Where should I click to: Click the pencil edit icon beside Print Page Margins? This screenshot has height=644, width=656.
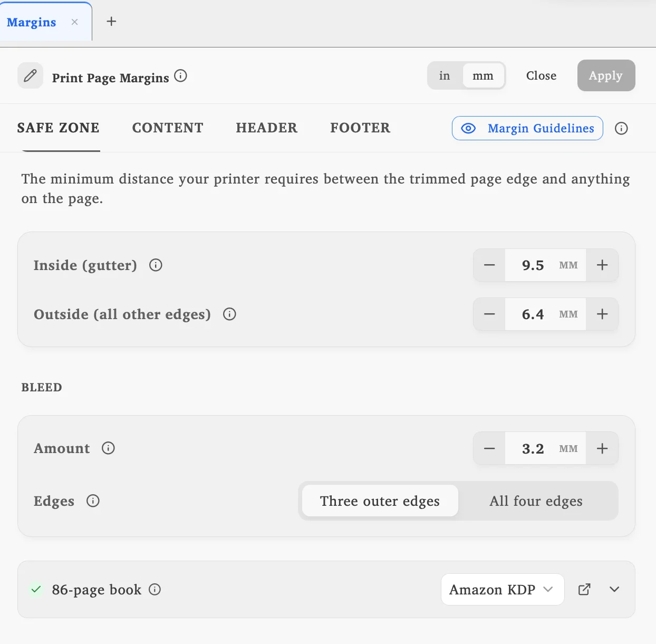[x=30, y=75]
